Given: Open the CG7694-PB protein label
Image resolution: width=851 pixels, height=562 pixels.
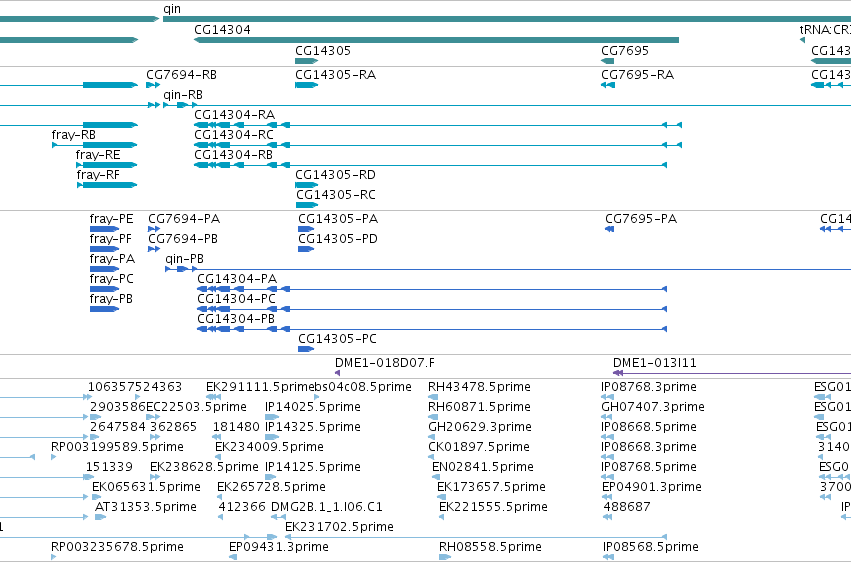Looking at the screenshot, I should [x=183, y=239].
